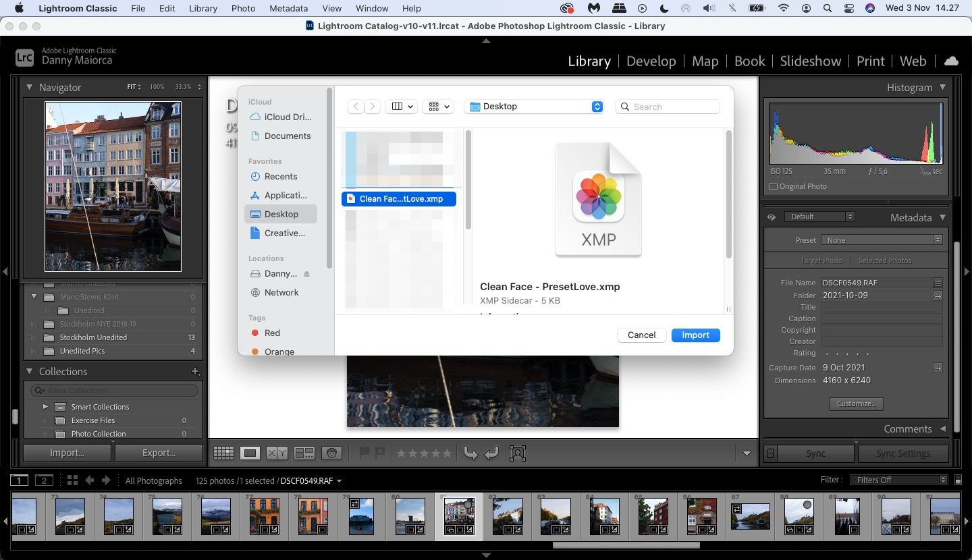Open Survey view in toolbar
This screenshot has height=560, width=972.
pos(304,453)
